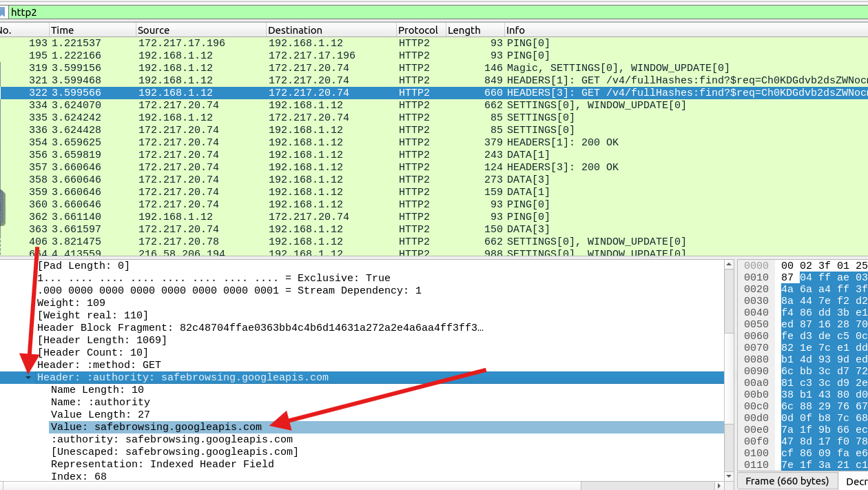Select packet 319 Magic, SETTINGS[0] row
Image resolution: width=868 pixels, height=490 pixels.
434,68
